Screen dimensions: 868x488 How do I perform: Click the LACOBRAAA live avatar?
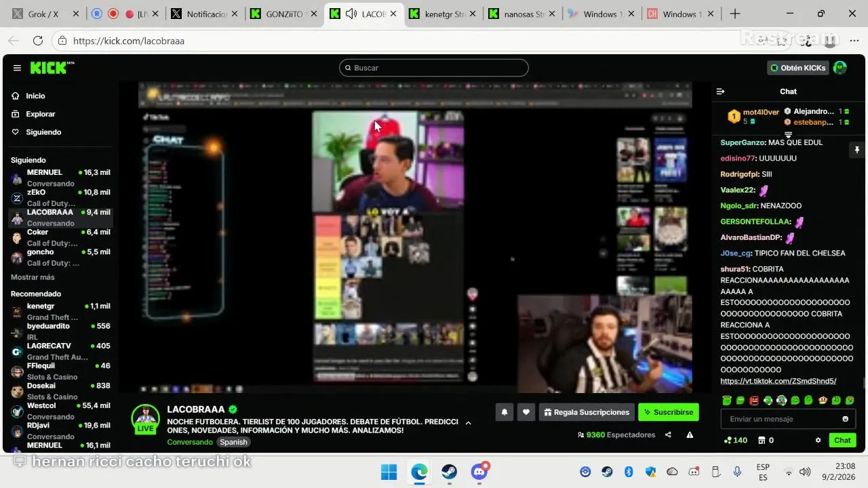[145, 418]
